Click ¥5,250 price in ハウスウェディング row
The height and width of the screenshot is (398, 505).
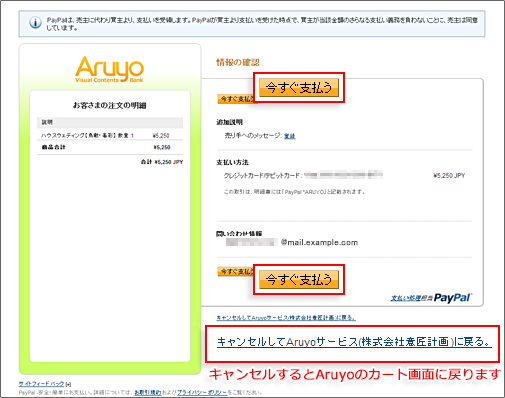tap(161, 136)
